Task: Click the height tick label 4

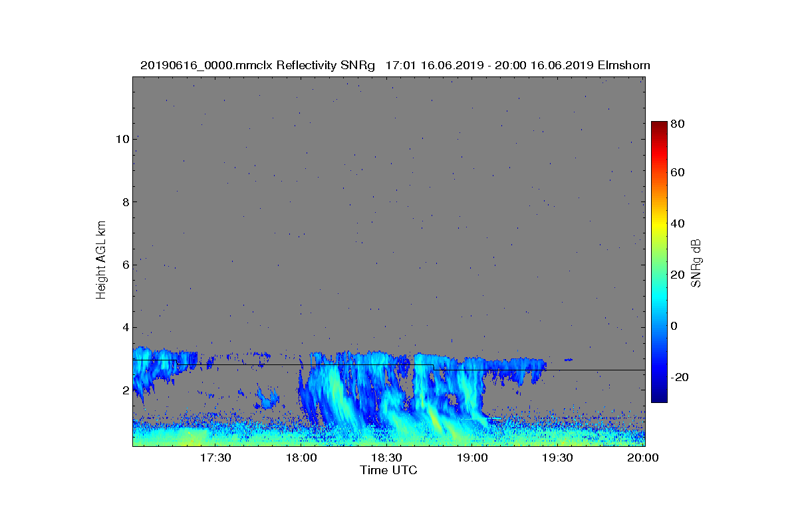Action: [125, 328]
